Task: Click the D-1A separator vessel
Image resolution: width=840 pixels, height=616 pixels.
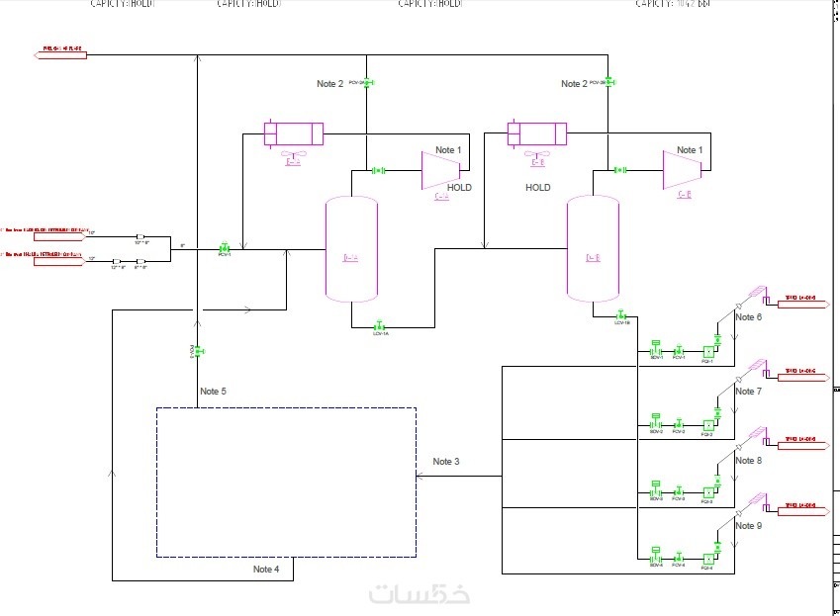Action: click(x=351, y=249)
